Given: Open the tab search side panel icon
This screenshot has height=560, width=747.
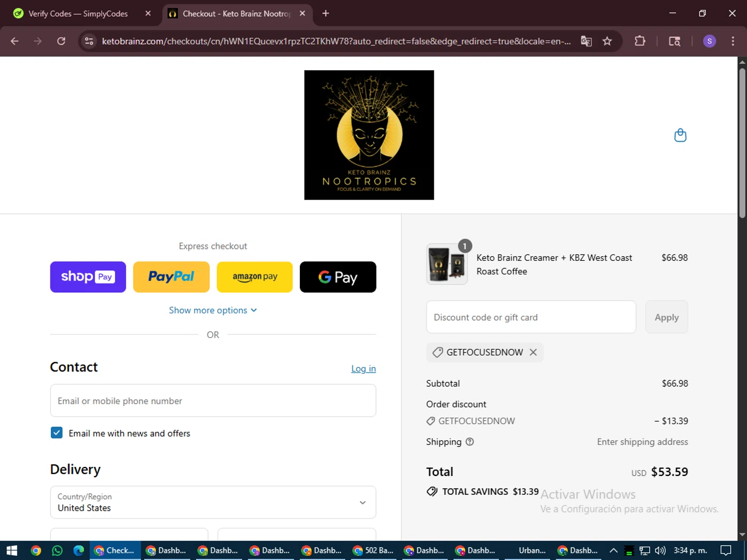Looking at the screenshot, I should [674, 41].
